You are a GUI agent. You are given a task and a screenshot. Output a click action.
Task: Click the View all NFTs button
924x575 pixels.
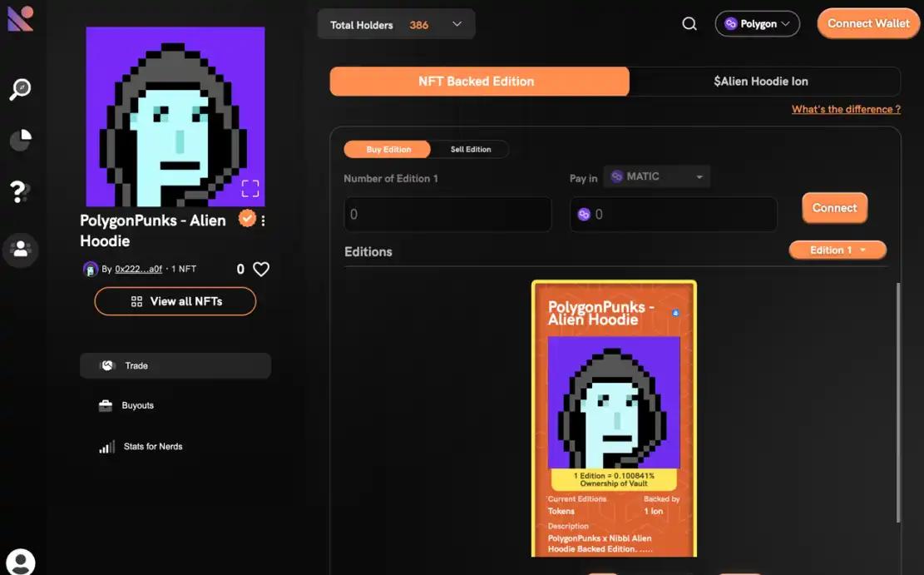pos(175,301)
